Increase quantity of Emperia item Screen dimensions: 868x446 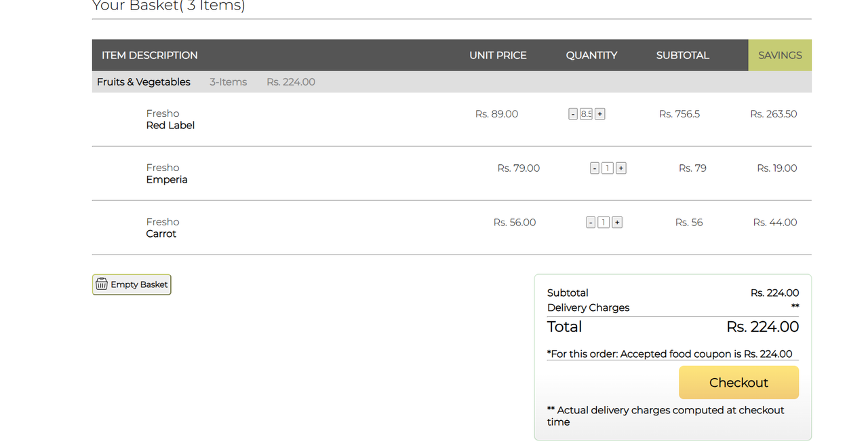[621, 168]
